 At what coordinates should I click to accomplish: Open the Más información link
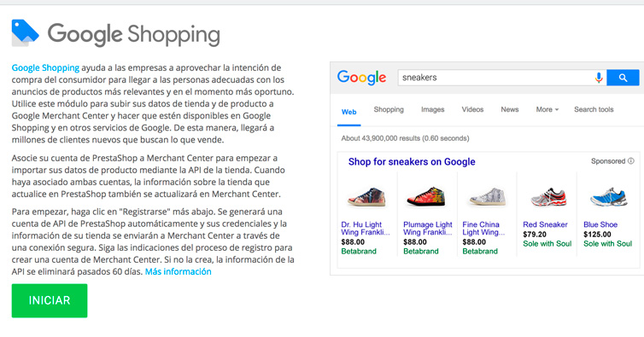[x=178, y=272]
